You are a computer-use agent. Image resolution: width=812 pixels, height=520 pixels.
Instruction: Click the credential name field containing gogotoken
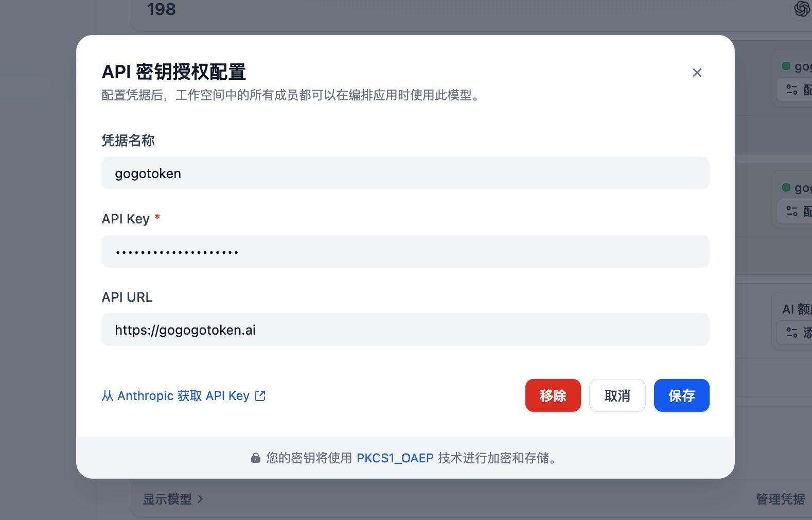405,173
